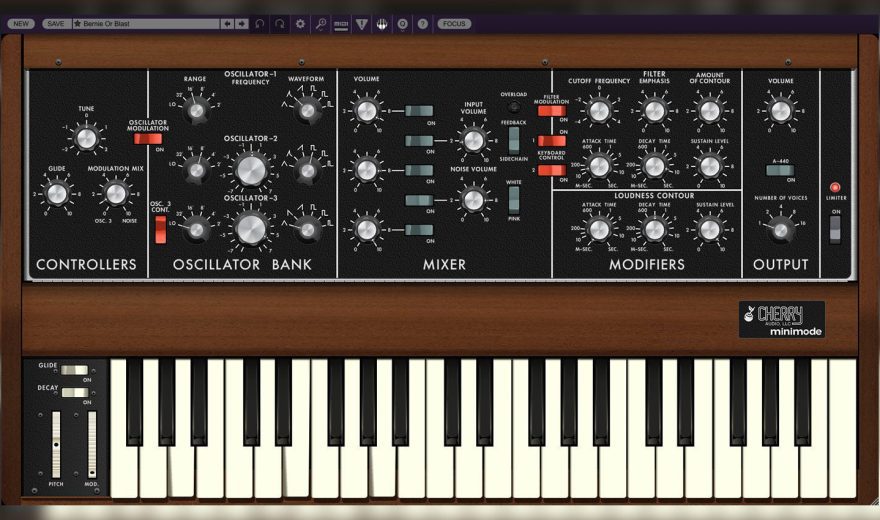The width and height of the screenshot is (880, 520).
Task: Click the Oscillator-3 frequency knob
Action: 251,229
